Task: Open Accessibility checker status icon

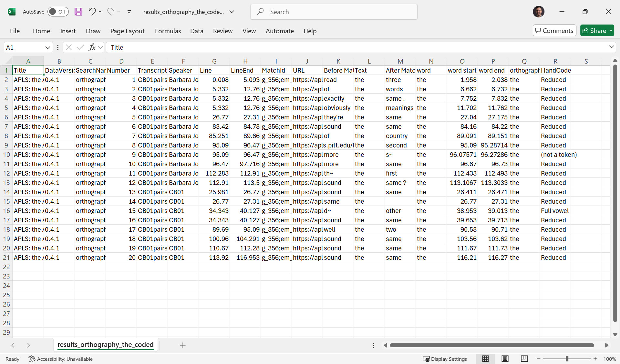Action: tap(32, 359)
